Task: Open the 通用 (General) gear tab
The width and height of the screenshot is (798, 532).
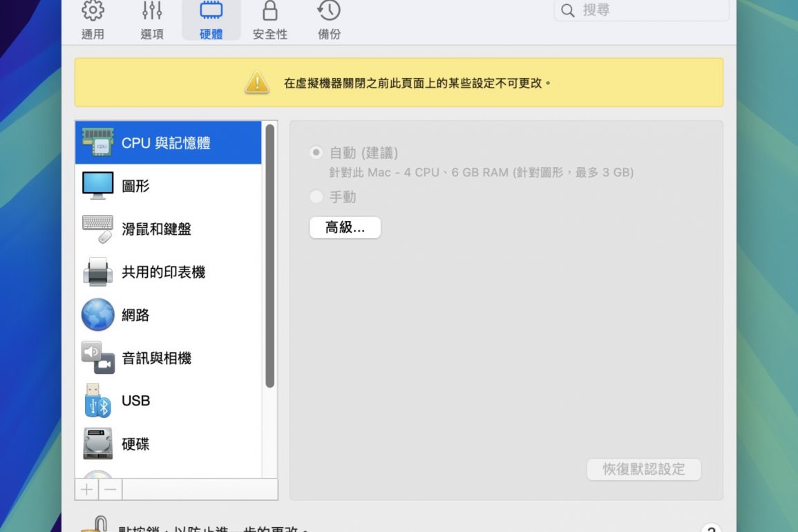Action: tap(93, 19)
